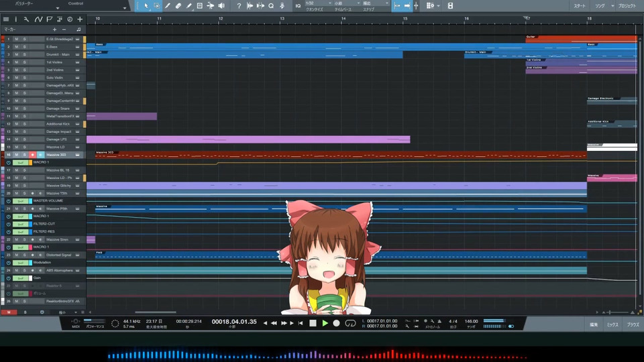Open the 編集 edit view
The image size is (644, 362).
point(594,324)
